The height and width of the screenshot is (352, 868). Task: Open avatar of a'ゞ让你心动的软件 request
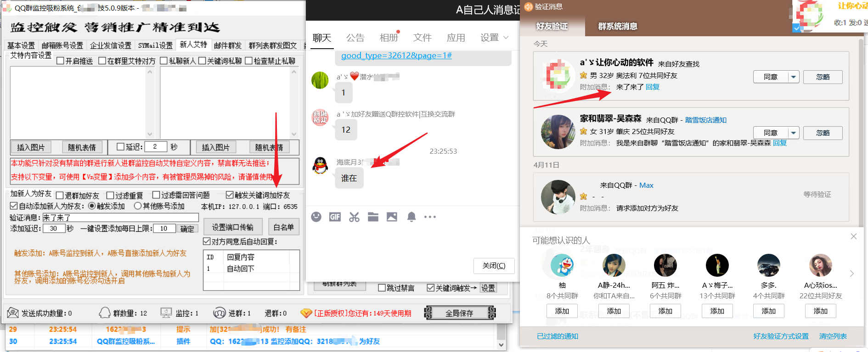pos(558,75)
